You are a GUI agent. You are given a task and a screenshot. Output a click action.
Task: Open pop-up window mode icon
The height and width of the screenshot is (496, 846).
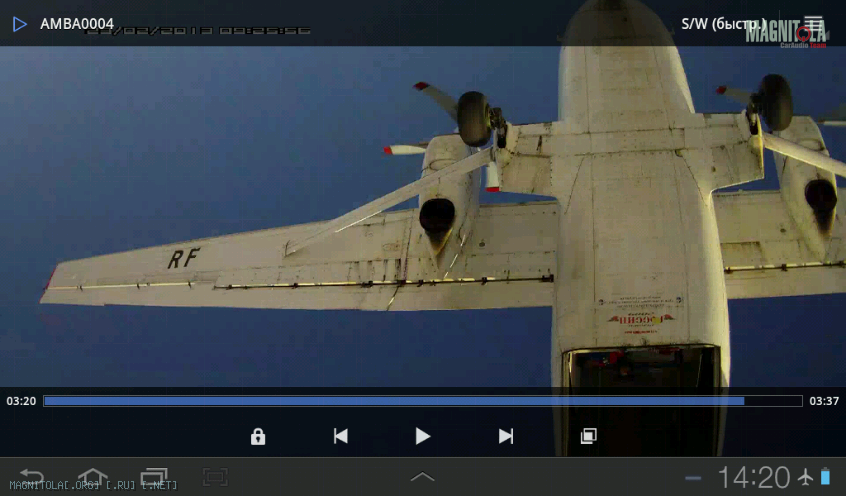[589, 436]
